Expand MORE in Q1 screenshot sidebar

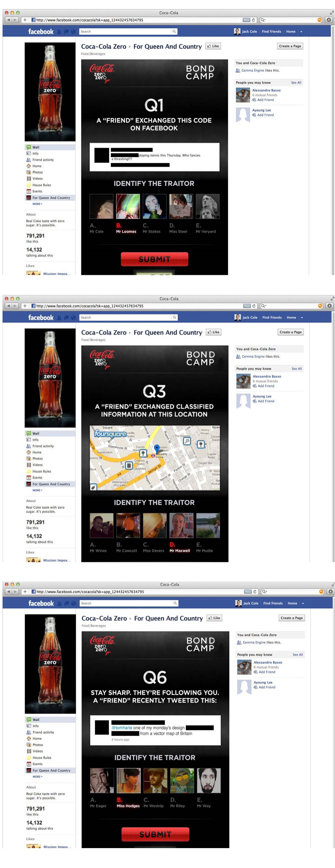click(37, 204)
